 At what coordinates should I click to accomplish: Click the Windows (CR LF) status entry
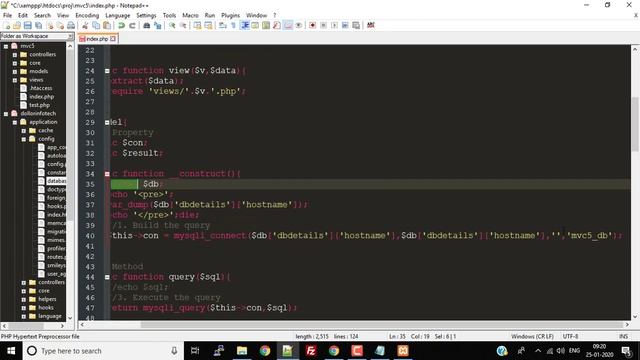tap(532, 336)
